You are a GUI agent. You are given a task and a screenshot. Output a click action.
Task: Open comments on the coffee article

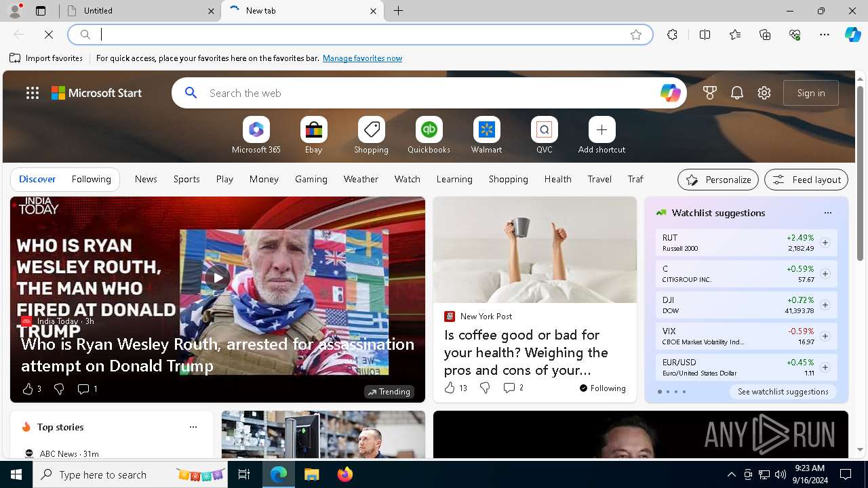[x=513, y=388]
